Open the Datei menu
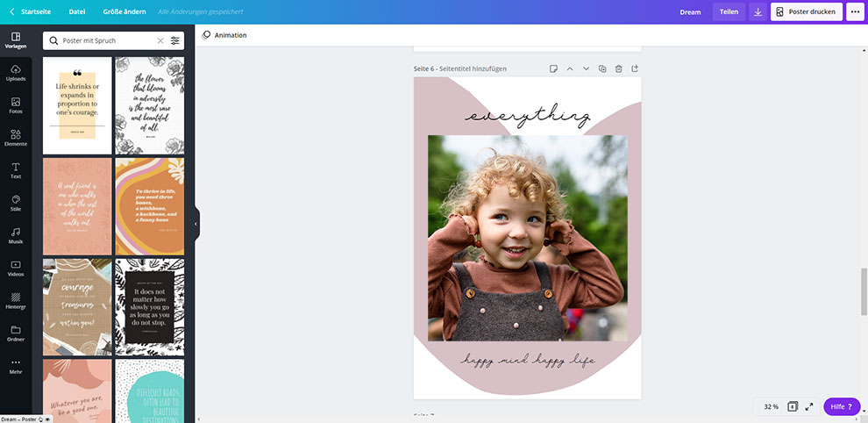868x423 pixels. (x=77, y=11)
